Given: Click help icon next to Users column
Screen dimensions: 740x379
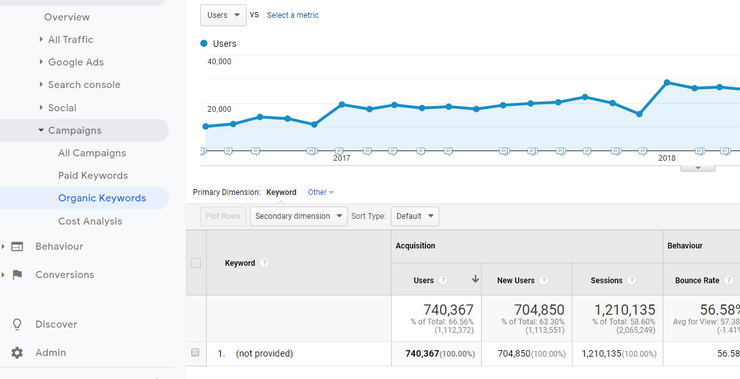Looking at the screenshot, I should tap(443, 280).
